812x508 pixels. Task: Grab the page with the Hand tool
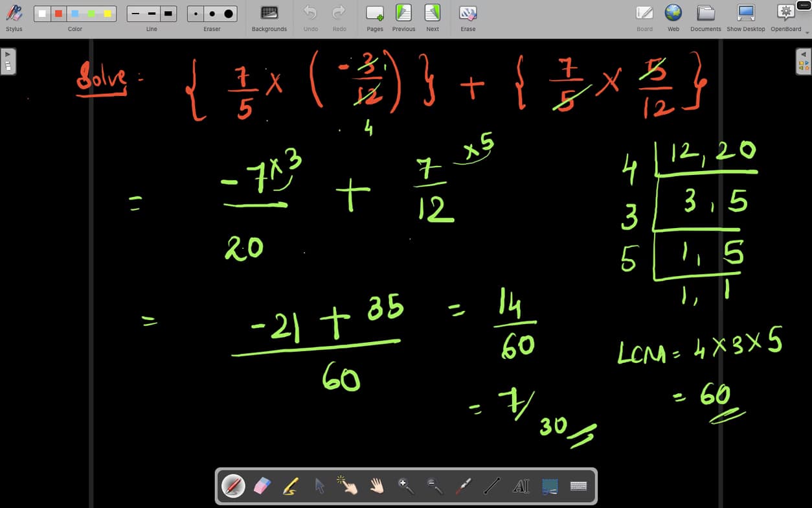point(376,485)
